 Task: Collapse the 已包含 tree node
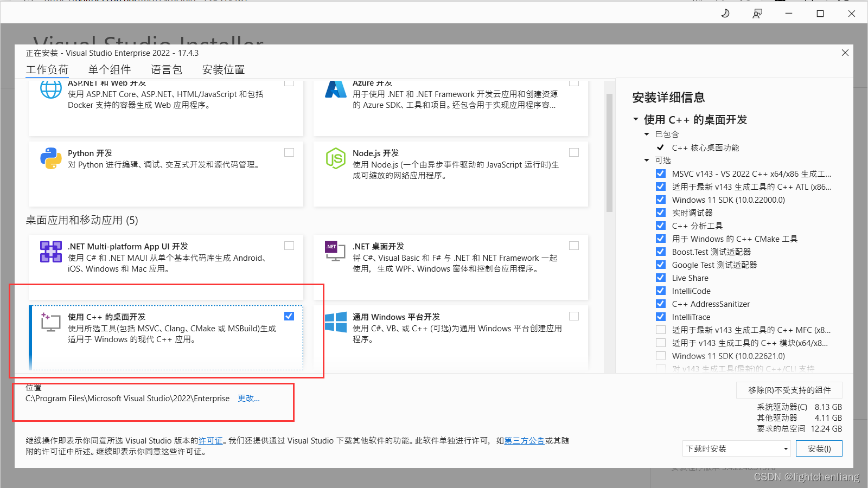coord(647,134)
